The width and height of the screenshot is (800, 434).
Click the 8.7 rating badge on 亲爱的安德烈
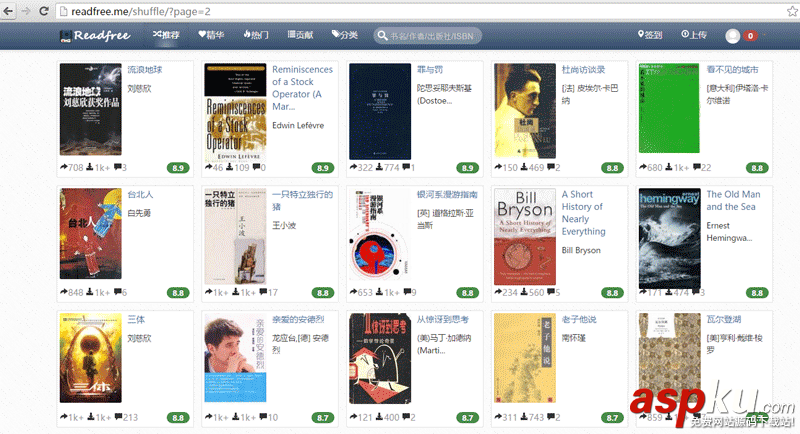(x=322, y=418)
